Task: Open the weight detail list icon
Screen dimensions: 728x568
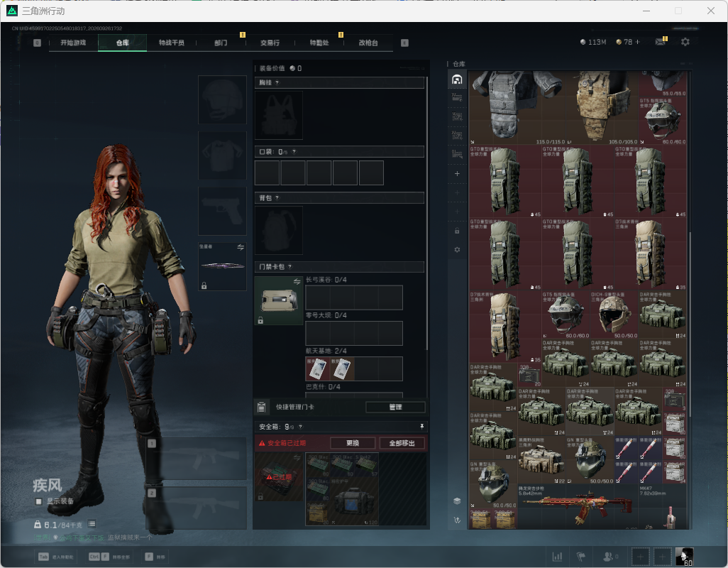Action: 92,524
